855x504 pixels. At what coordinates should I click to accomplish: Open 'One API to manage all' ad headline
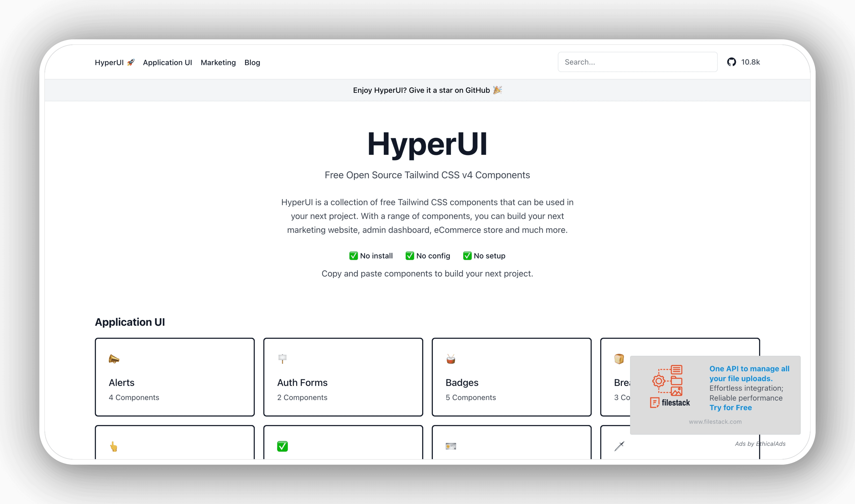749,373
